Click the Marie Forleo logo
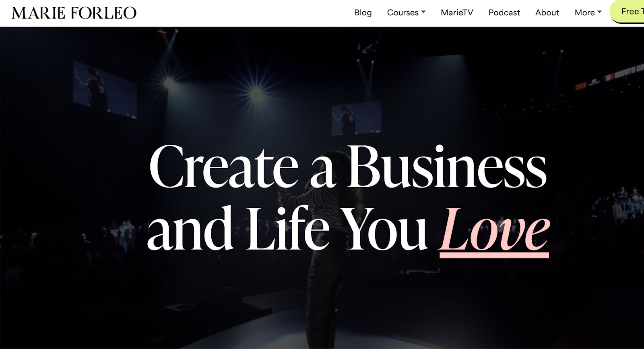644x349 pixels. tap(74, 13)
